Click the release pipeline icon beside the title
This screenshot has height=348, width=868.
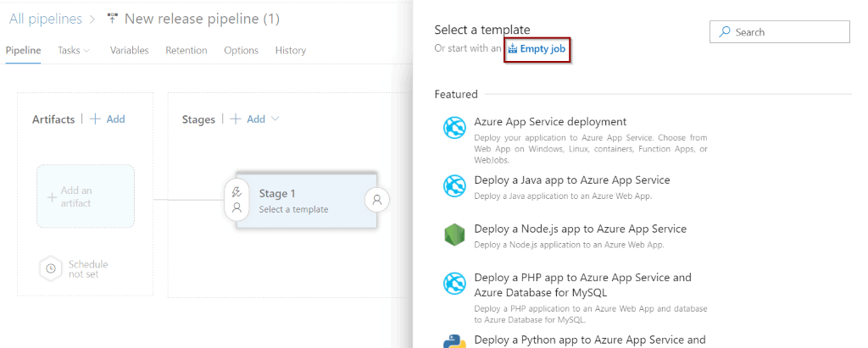pos(113,19)
